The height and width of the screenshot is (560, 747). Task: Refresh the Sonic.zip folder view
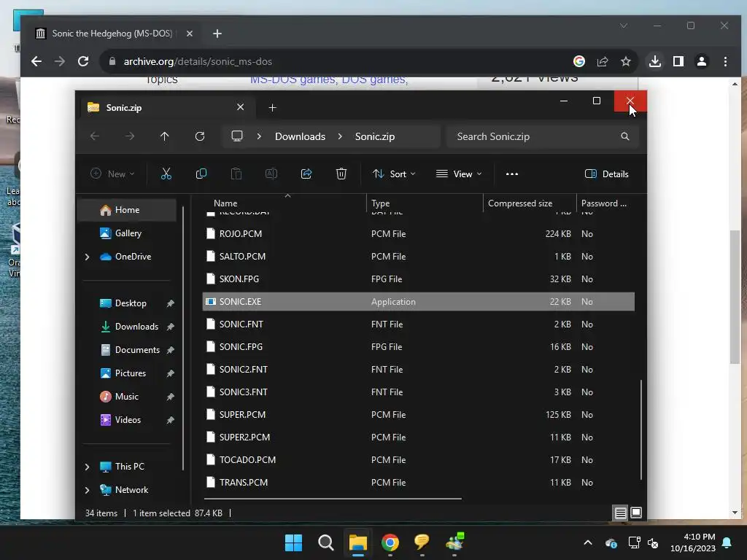tap(200, 136)
